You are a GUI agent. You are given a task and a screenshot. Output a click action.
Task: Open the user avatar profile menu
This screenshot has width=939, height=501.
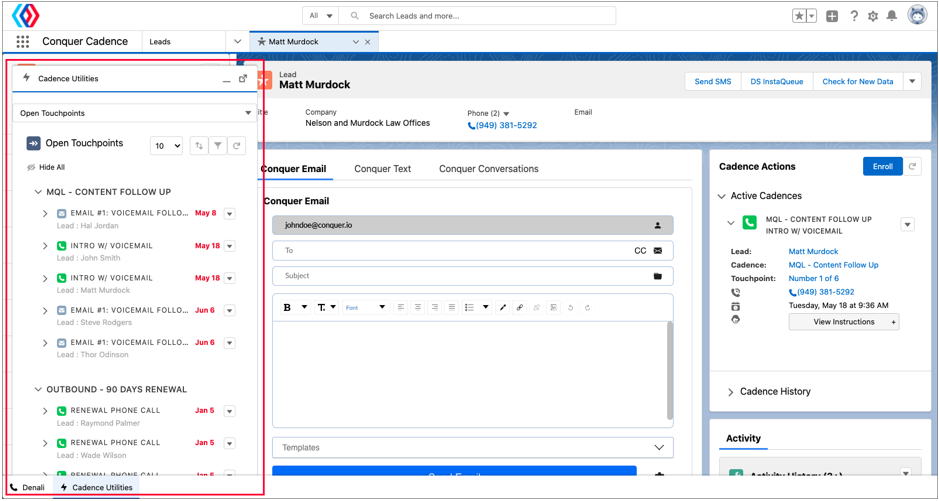(917, 16)
